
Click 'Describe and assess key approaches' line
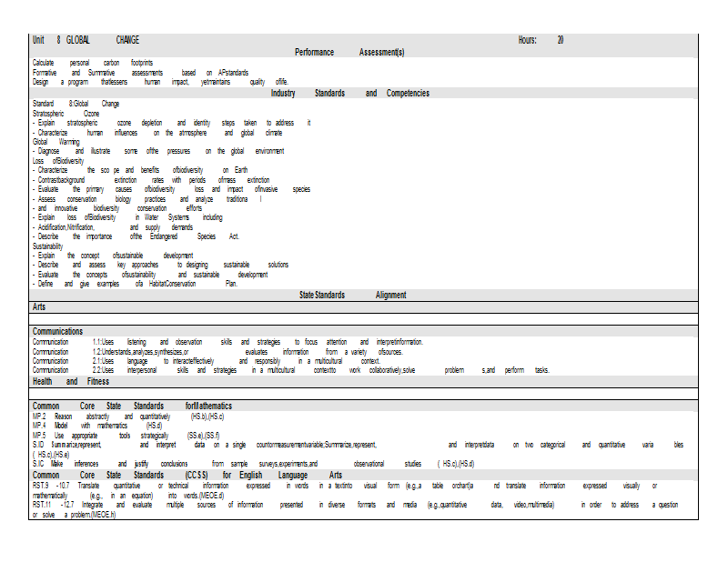[160, 265]
